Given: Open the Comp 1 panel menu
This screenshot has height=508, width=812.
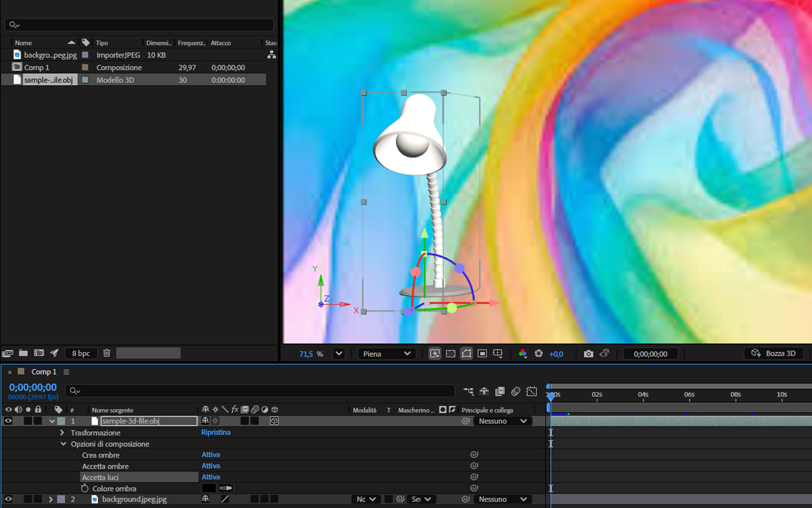Looking at the screenshot, I should click(66, 372).
